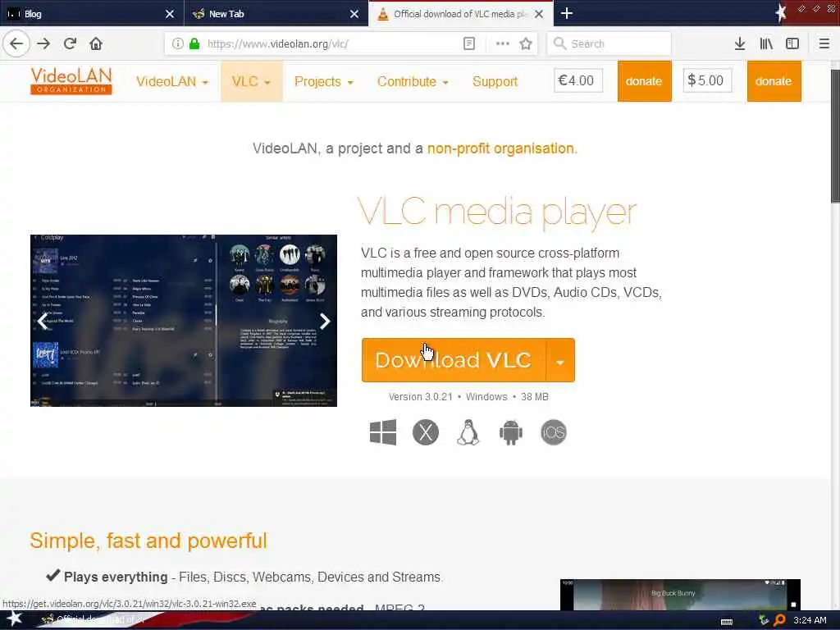Click the Download VLC button
Image resolution: width=840 pixels, height=630 pixels.
pos(453,360)
